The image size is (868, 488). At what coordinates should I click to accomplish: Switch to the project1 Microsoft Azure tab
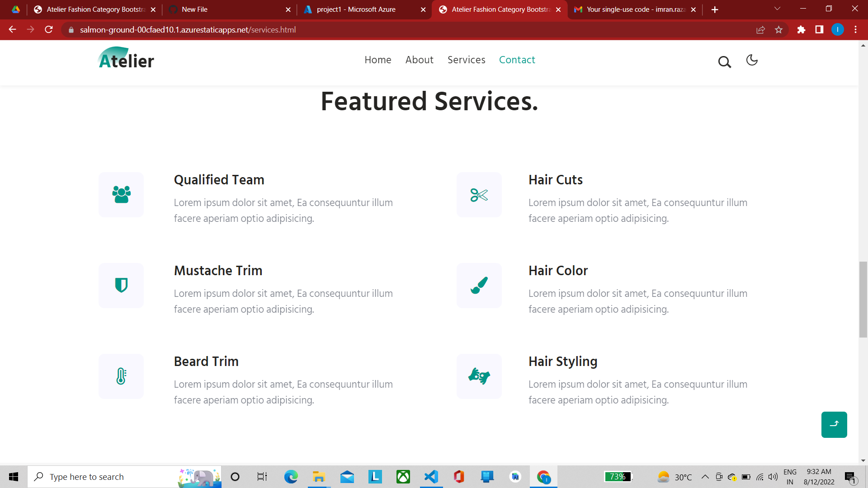coord(357,9)
